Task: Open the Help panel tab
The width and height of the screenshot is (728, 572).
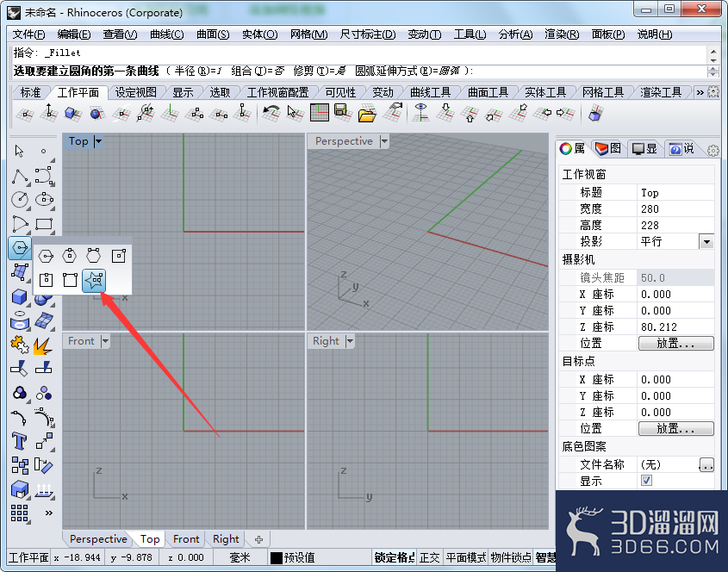Action: [681, 148]
